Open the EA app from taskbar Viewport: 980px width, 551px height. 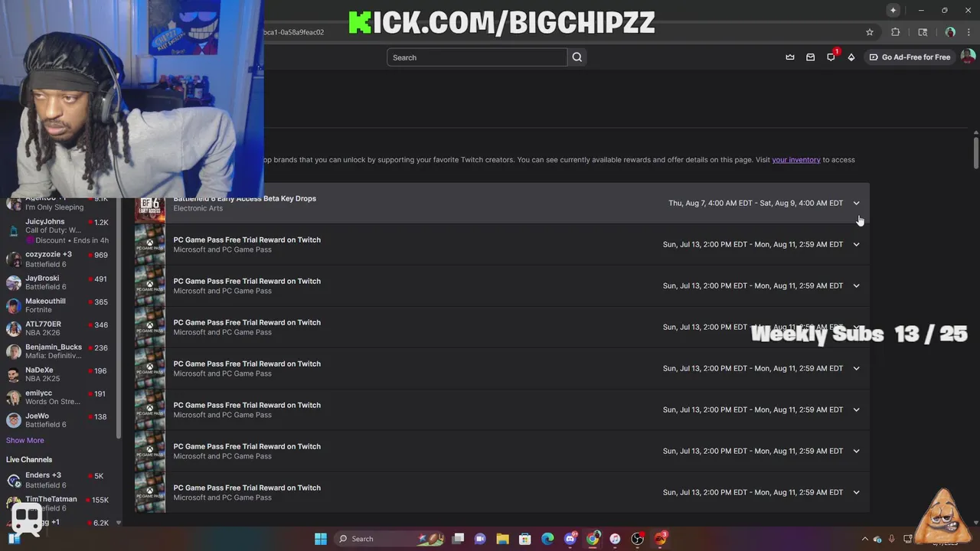[661, 539]
